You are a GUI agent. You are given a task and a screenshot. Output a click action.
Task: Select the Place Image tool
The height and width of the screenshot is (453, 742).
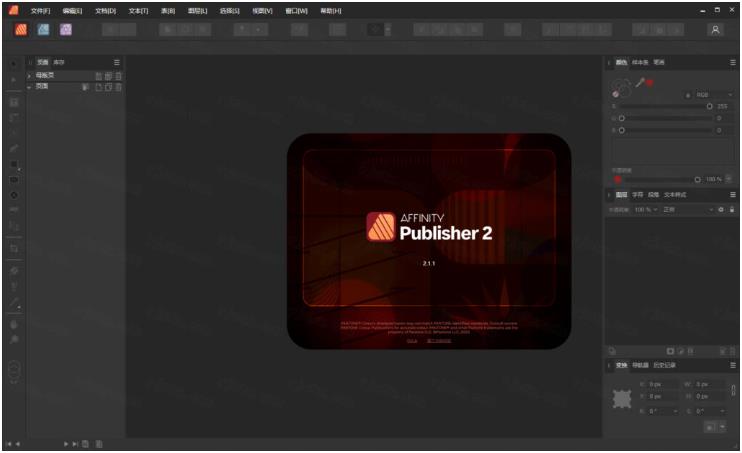(14, 210)
